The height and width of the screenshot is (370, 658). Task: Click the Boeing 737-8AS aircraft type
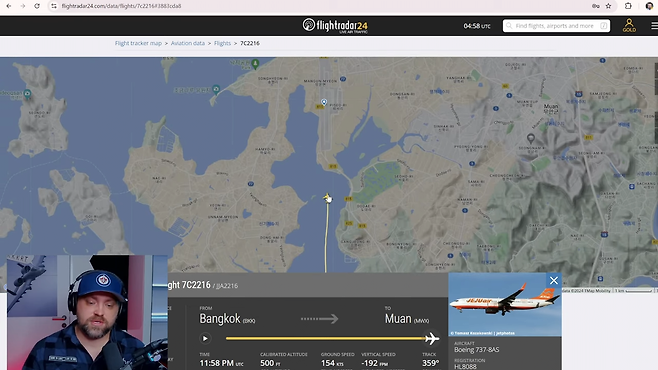(477, 349)
